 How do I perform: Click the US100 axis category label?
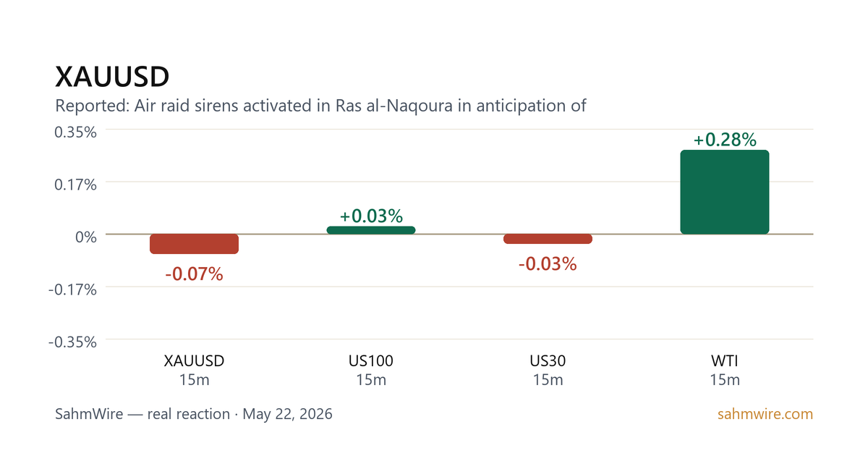pos(371,361)
